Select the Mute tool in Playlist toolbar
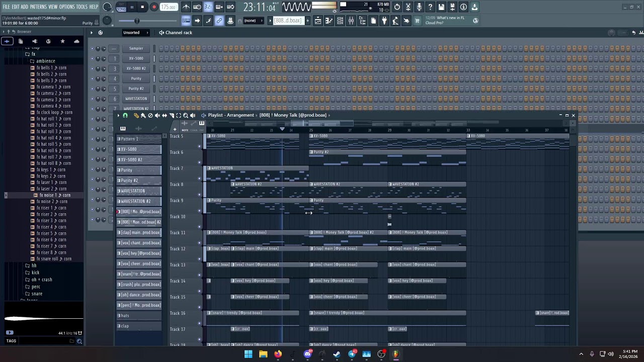 pyautogui.click(x=157, y=116)
